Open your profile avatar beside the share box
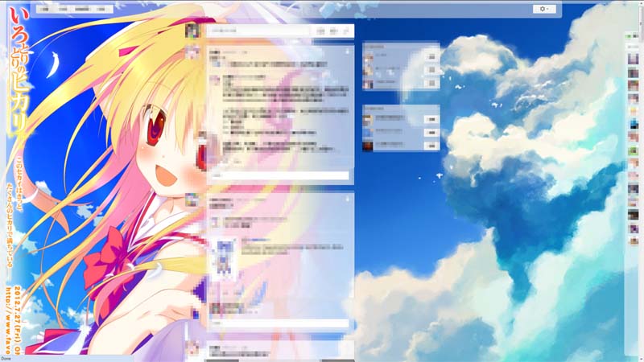The height and width of the screenshot is (362, 644). coord(192,31)
